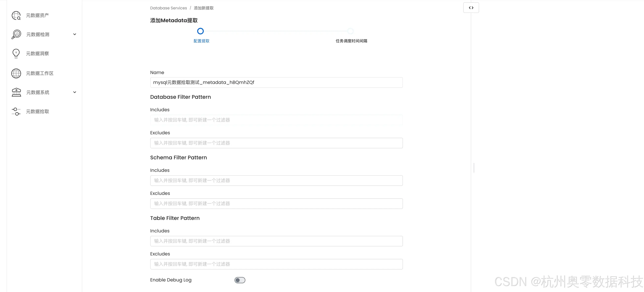Expand the 元数据检测 submenu chevron
Image resolution: width=644 pixels, height=292 pixels.
click(x=74, y=34)
